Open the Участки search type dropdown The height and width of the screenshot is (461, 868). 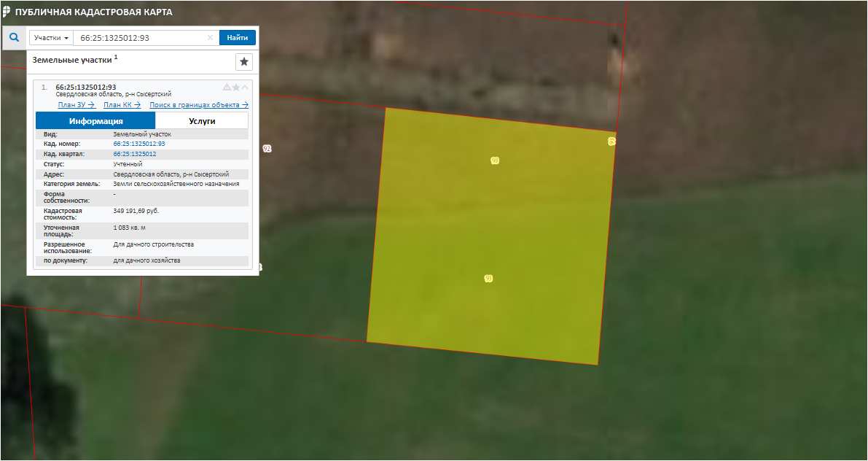[51, 38]
